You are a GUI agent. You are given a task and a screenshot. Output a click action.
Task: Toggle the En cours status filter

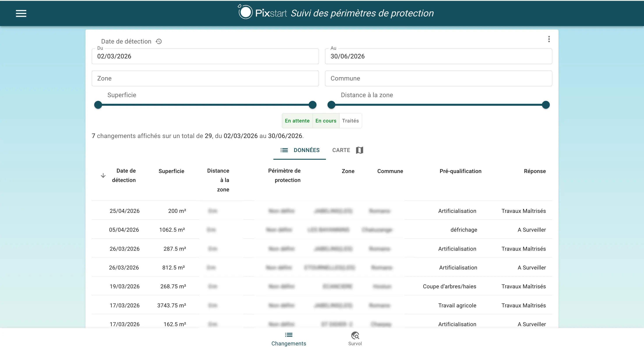[326, 121]
